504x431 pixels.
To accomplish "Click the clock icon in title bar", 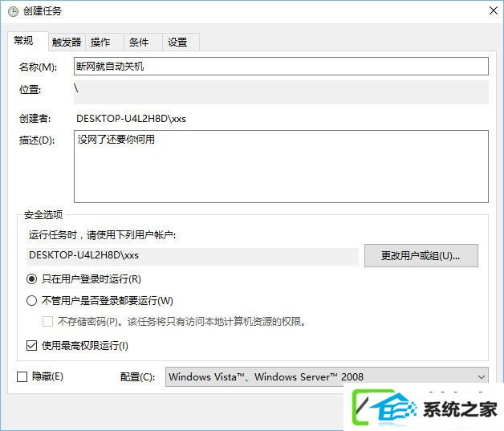I will [13, 11].
